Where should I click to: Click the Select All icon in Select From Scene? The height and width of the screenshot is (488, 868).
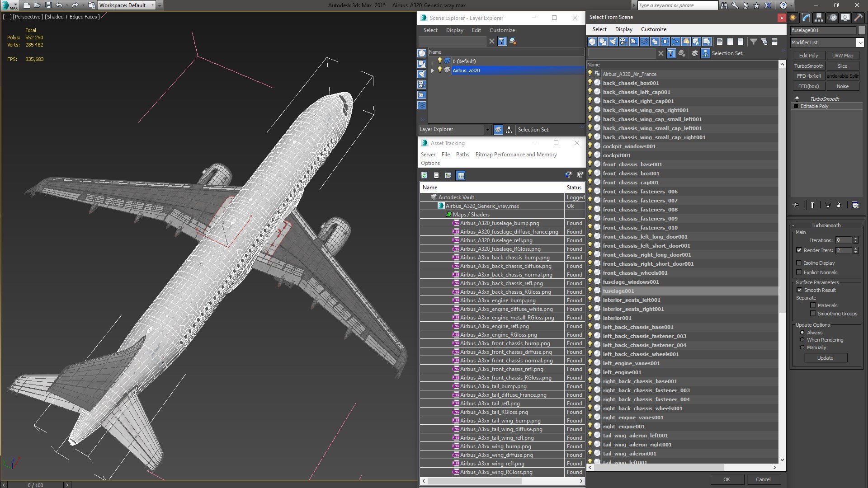[720, 42]
